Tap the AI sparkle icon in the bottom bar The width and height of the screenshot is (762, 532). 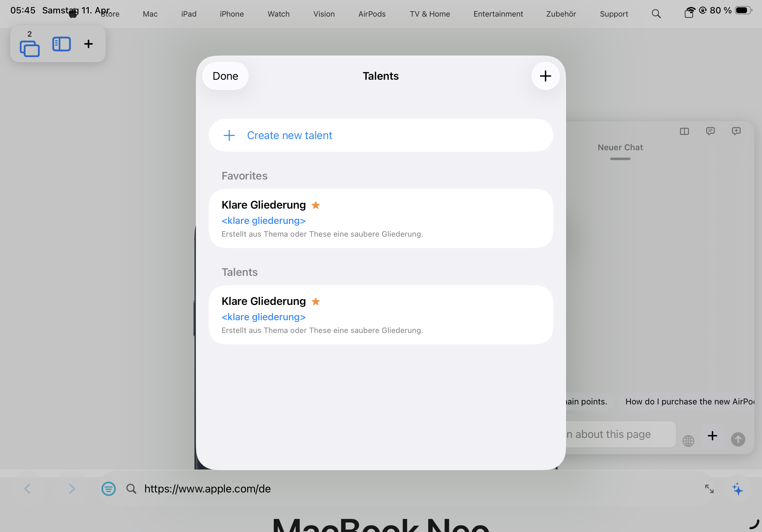point(738,489)
